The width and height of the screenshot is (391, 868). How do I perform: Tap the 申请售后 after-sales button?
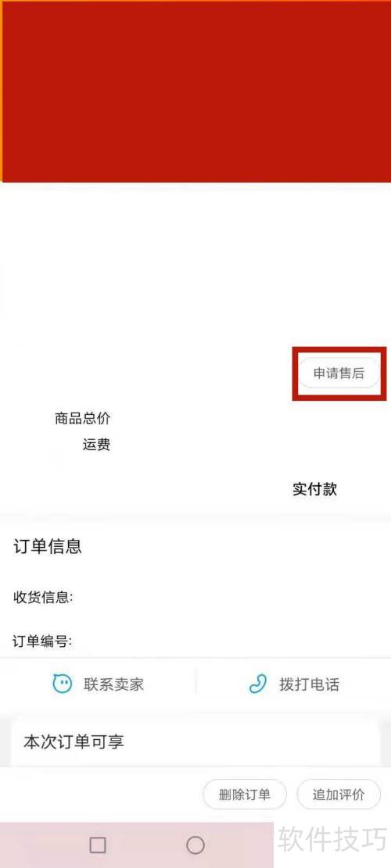point(339,373)
